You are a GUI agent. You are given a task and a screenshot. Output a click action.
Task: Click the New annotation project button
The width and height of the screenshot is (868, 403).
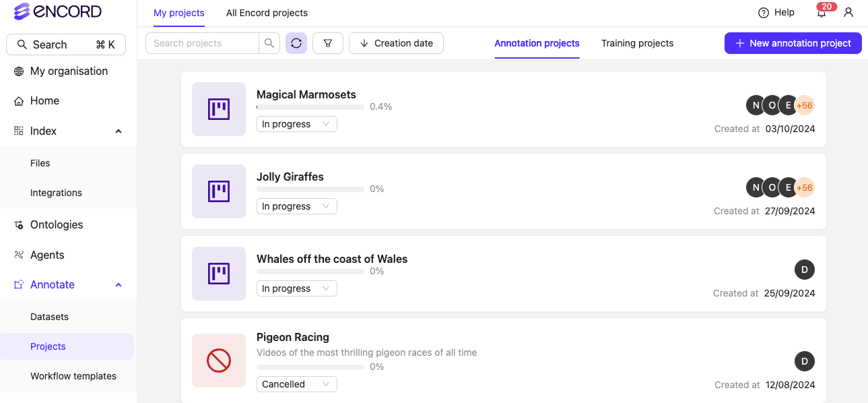point(793,43)
